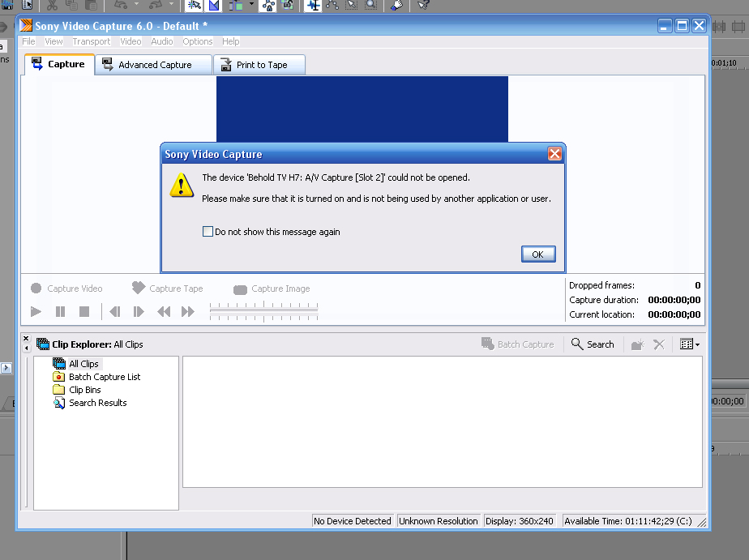Click the Step Forward frame icon

(139, 311)
